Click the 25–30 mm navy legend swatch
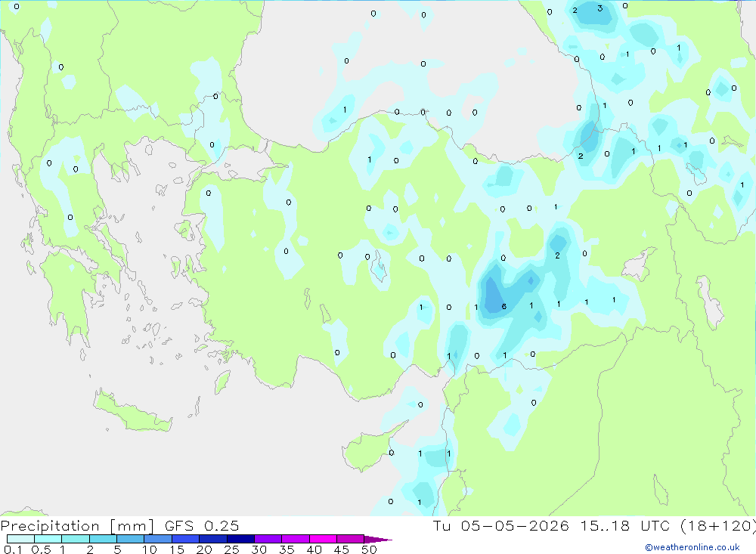 pos(240,539)
